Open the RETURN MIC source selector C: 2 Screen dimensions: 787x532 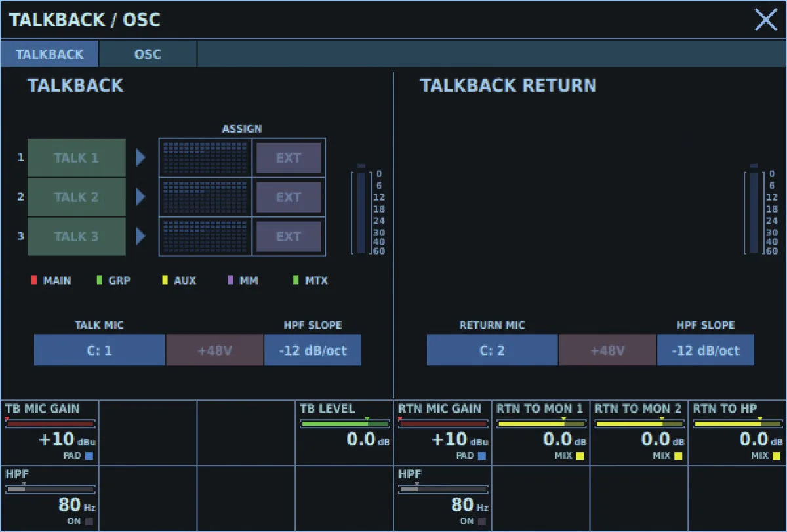(493, 350)
